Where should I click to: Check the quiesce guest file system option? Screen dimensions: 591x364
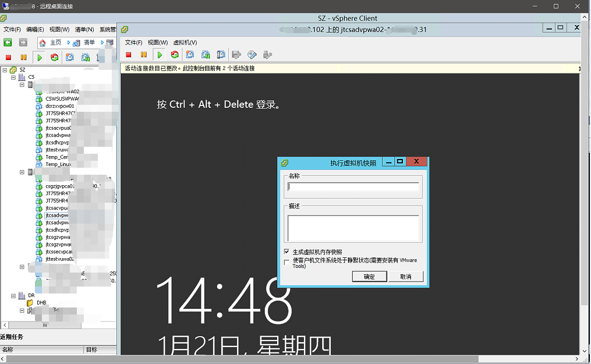[286, 261]
